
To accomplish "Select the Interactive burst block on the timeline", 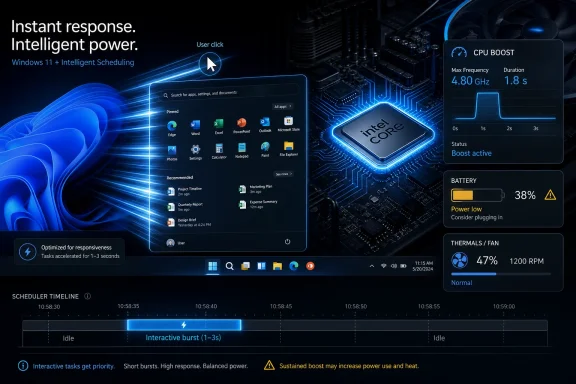I will pyautogui.click(x=184, y=325).
